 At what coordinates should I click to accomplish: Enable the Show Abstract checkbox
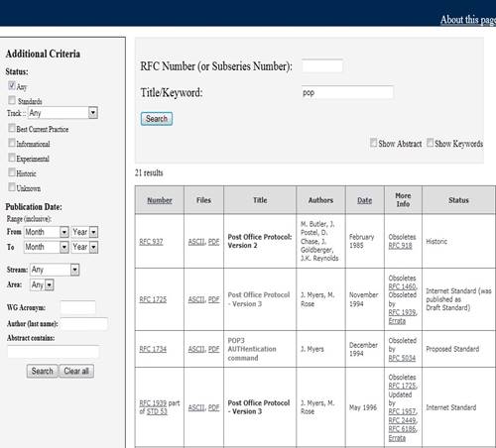[x=373, y=143]
